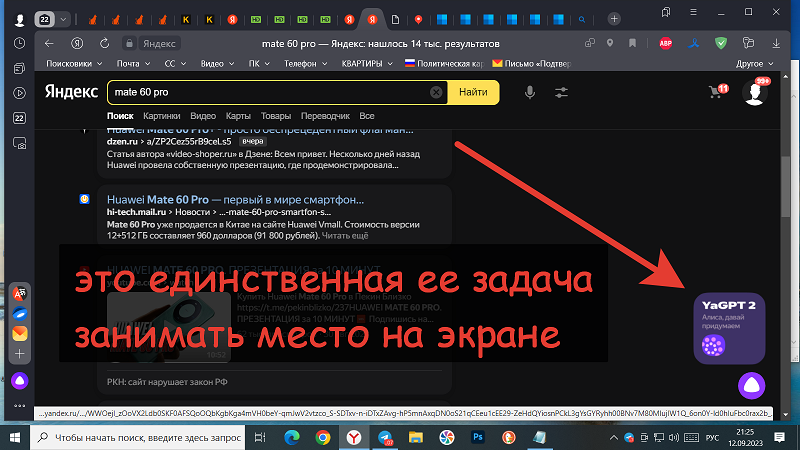Click the location pin icon in address bar
This screenshot has height=450, width=800.
pyautogui.click(x=610, y=43)
